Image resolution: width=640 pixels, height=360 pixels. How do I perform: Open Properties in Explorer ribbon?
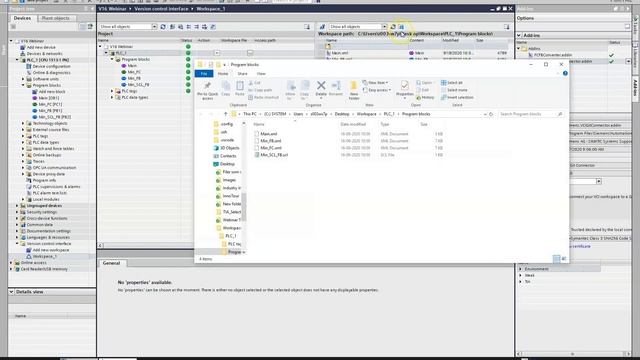tap(404, 89)
